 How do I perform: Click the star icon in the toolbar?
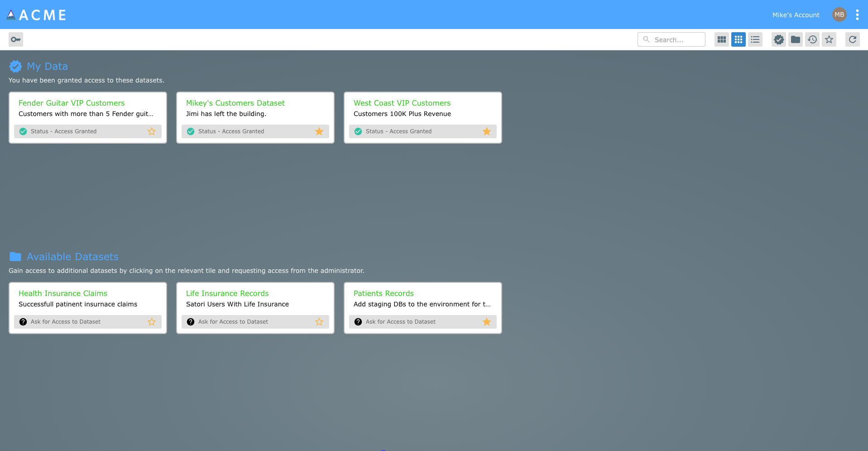(829, 39)
